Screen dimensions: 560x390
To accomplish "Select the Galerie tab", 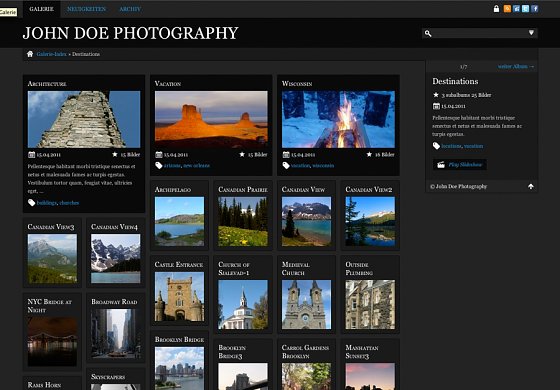I will click(x=42, y=9).
